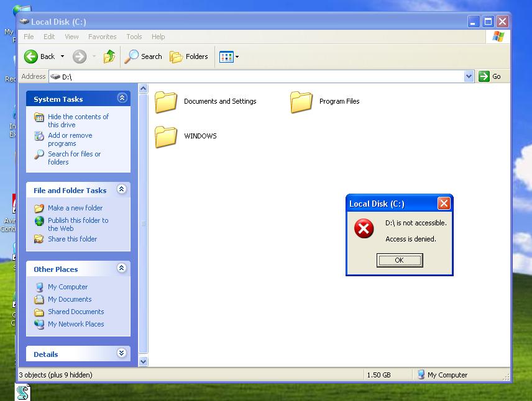Open Shared Documents link
This screenshot has width=532, height=401.
tap(76, 312)
